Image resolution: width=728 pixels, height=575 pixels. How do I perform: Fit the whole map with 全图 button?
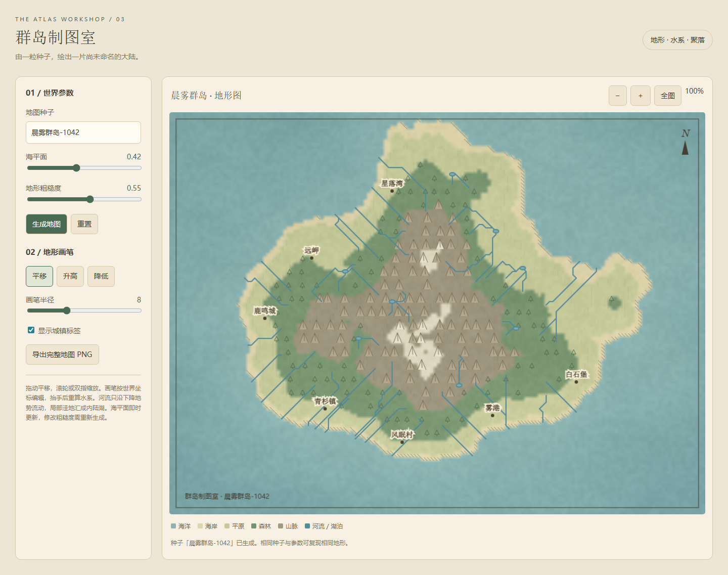[668, 96]
